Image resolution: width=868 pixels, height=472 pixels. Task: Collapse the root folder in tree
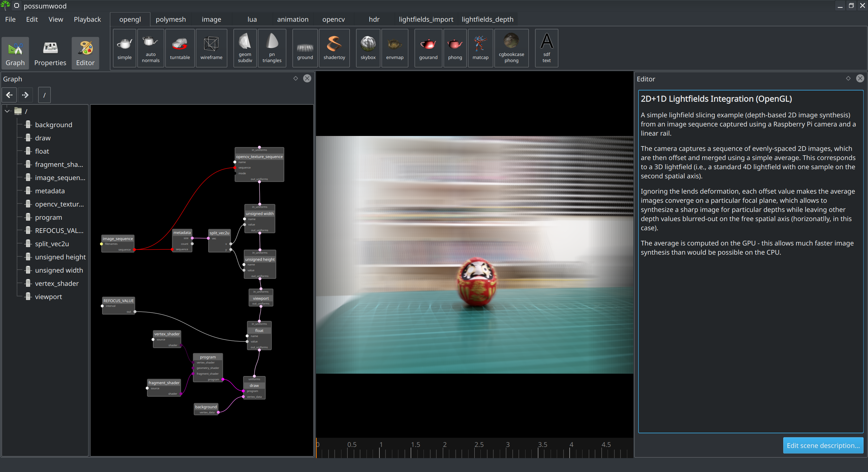[x=7, y=111]
